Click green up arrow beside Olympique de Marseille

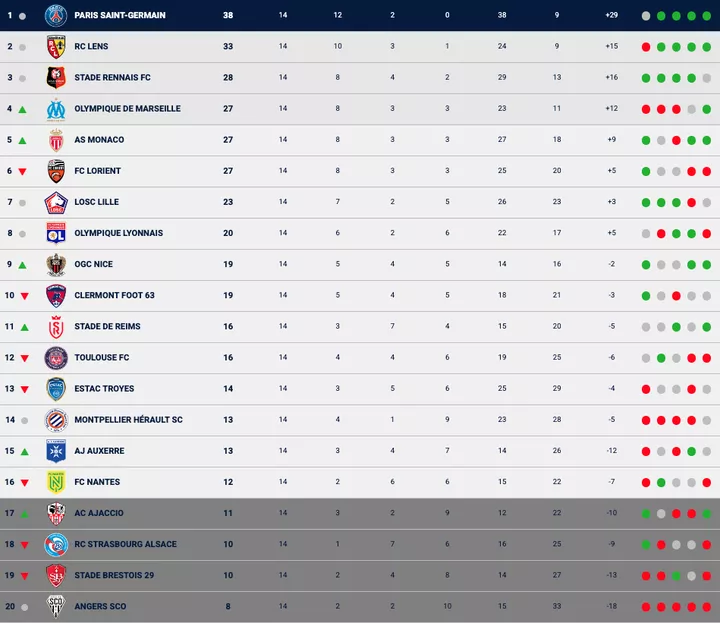point(23,109)
